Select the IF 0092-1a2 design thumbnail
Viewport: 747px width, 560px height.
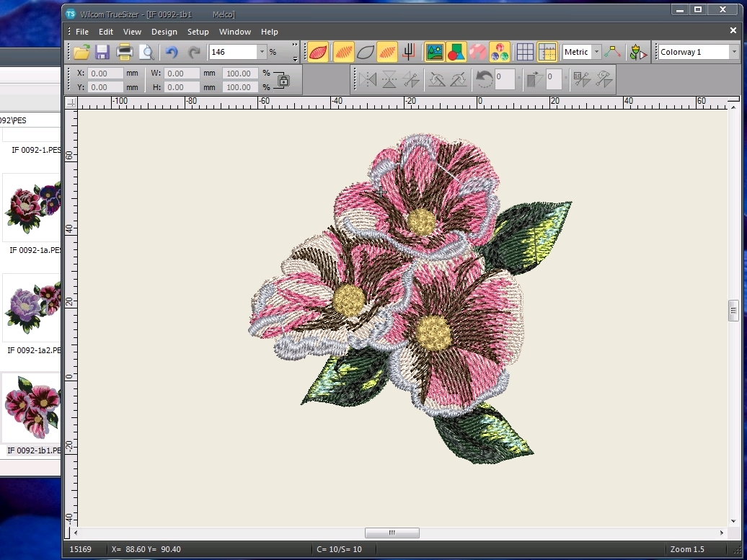tap(32, 308)
